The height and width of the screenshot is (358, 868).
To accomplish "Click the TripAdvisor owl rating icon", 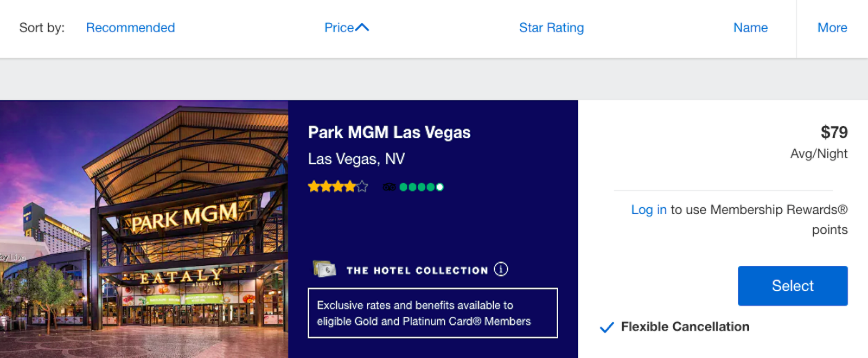I will click(389, 186).
